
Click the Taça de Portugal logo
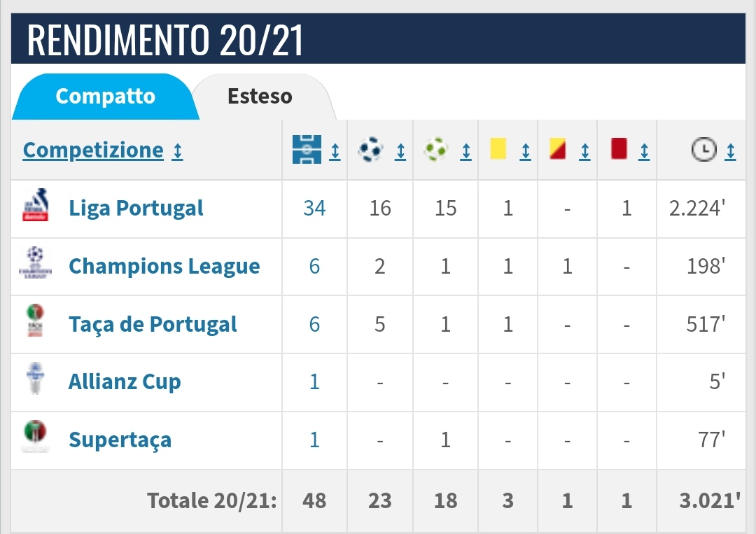point(35,321)
